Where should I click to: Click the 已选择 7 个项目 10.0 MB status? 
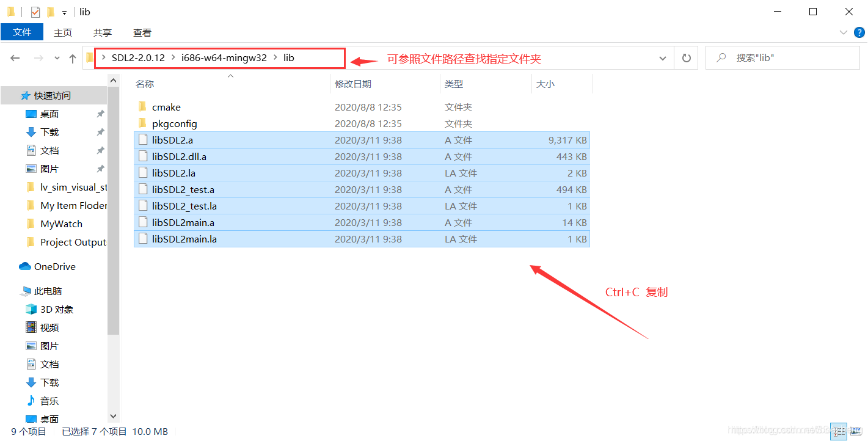(115, 431)
